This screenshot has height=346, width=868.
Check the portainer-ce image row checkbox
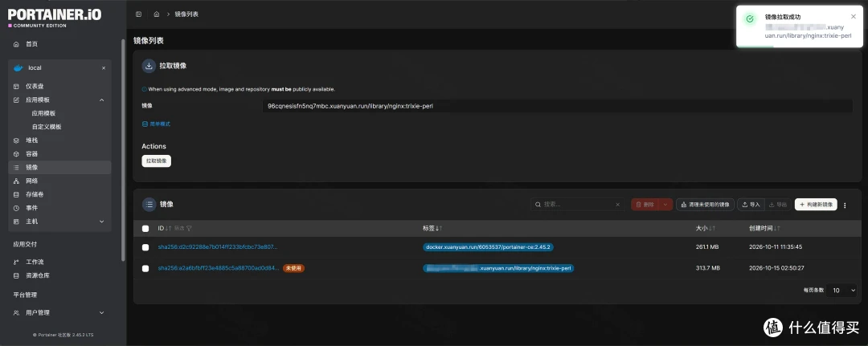pos(145,247)
